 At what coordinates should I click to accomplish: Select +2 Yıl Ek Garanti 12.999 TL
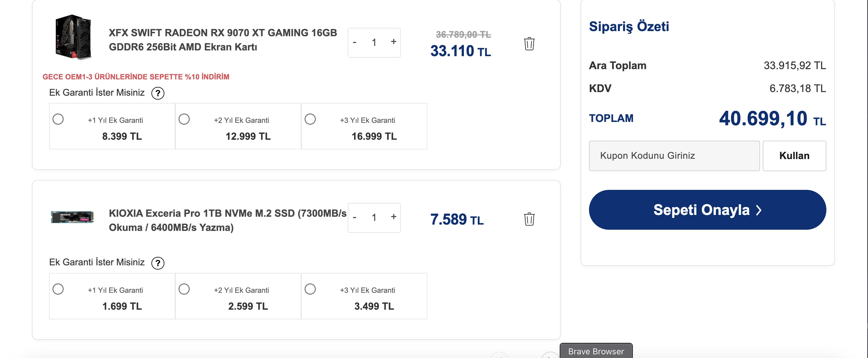click(184, 119)
